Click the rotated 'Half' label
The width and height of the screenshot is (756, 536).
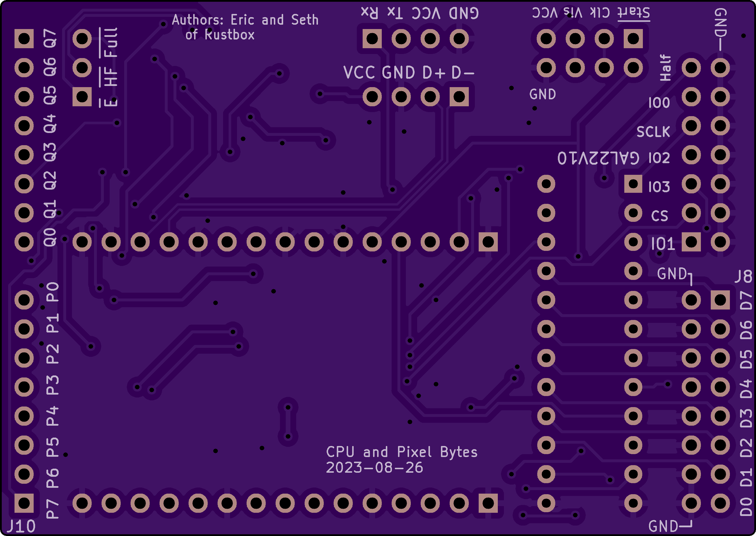click(665, 68)
